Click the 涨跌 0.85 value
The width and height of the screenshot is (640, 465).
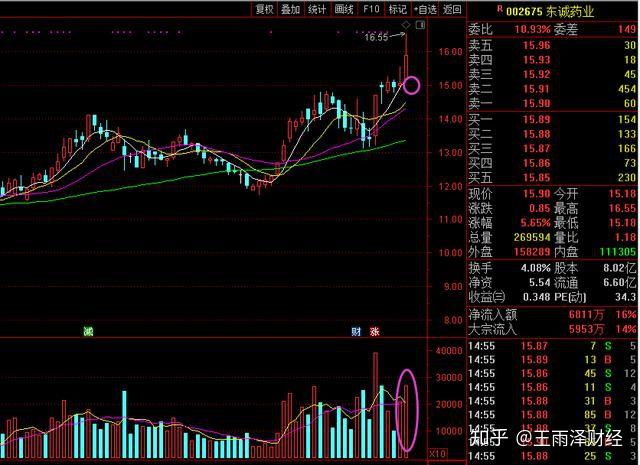tap(540, 209)
